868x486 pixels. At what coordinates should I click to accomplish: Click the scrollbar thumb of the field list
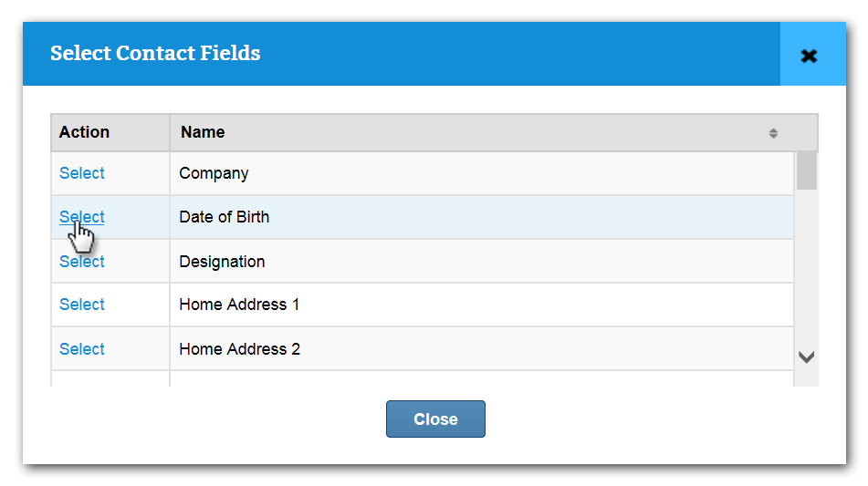click(x=806, y=171)
